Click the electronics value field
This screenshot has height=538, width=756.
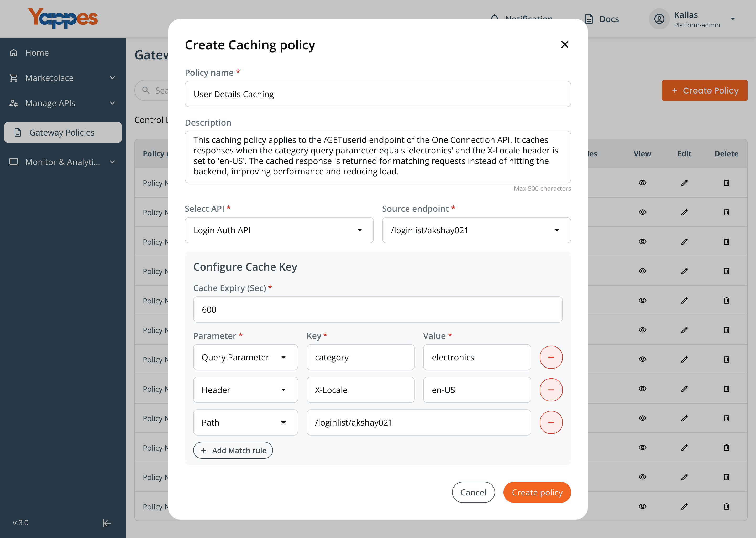coord(477,357)
